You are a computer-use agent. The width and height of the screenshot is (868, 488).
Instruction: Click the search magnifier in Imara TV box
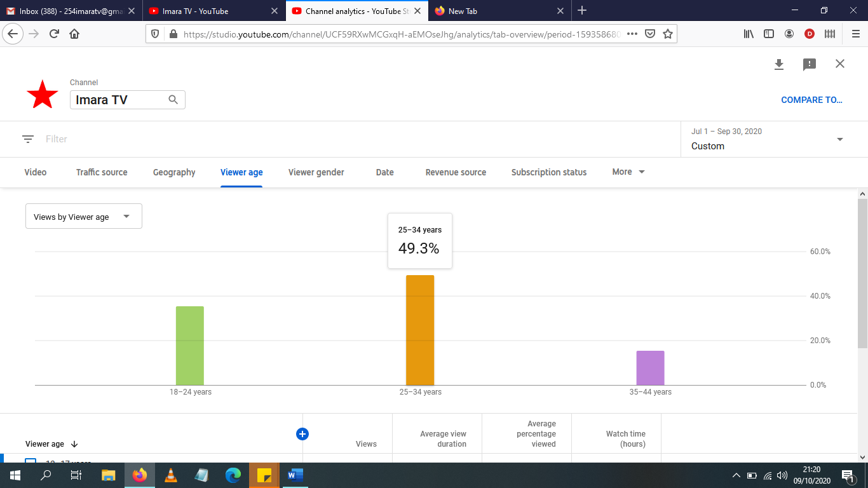(173, 100)
